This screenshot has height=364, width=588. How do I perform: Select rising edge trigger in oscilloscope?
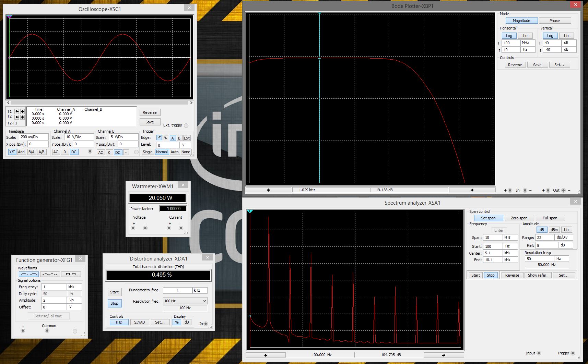click(159, 138)
